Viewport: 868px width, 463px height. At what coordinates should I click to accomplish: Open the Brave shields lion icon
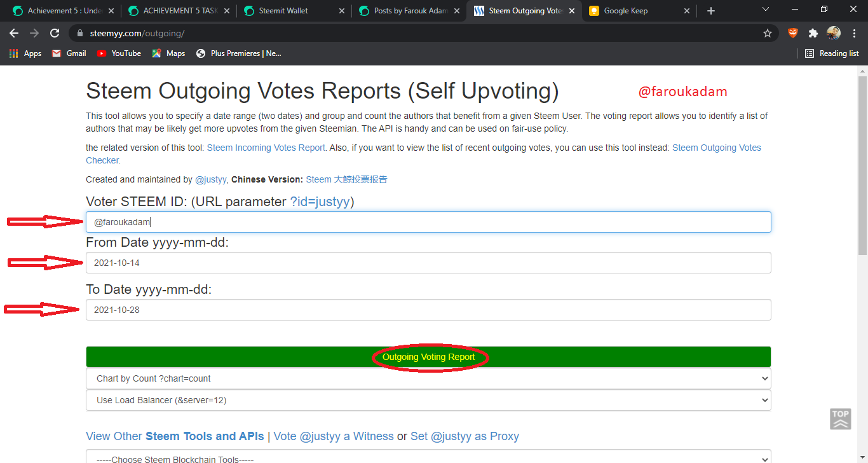[792, 33]
